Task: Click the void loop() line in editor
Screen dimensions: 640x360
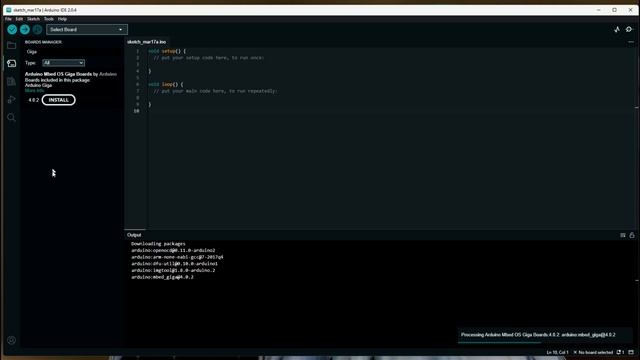Action: click(x=166, y=84)
